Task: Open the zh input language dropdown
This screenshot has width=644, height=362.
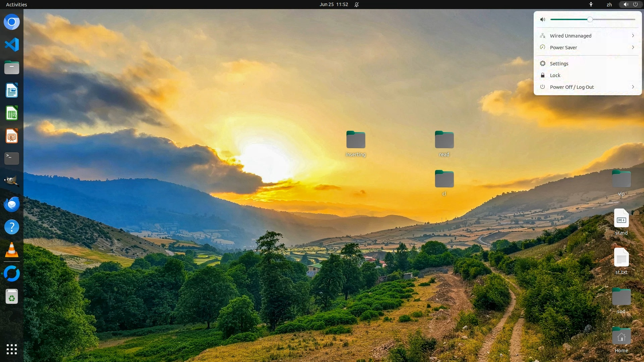Action: tap(609, 4)
